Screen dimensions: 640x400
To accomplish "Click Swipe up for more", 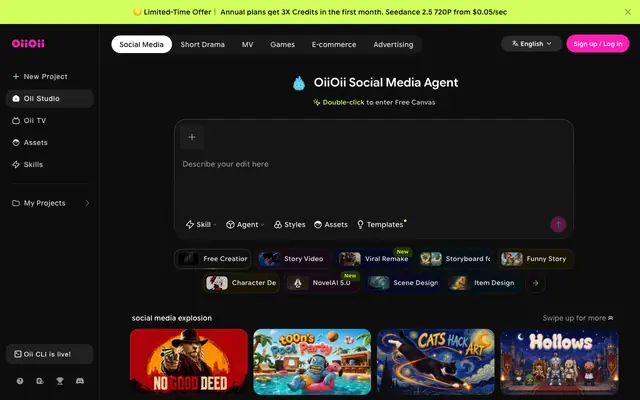I will coord(578,318).
